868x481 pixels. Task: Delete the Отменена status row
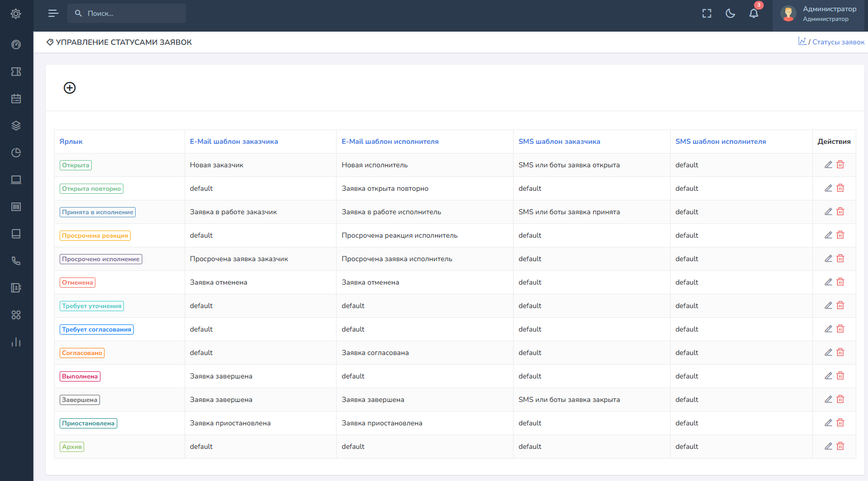(840, 282)
